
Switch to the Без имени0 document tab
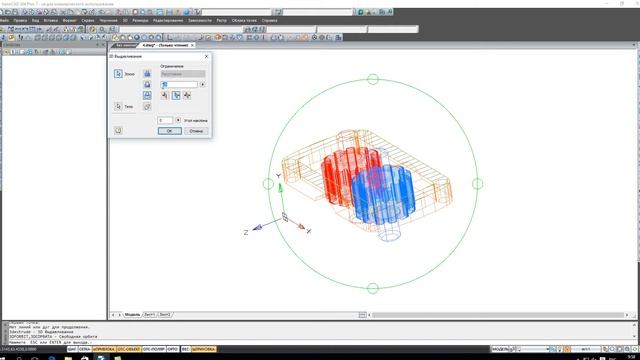click(x=125, y=45)
